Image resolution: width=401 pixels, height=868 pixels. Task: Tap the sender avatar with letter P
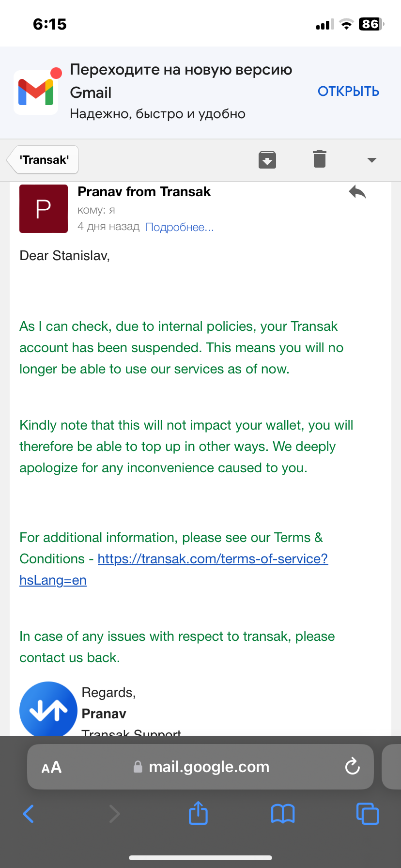click(44, 209)
